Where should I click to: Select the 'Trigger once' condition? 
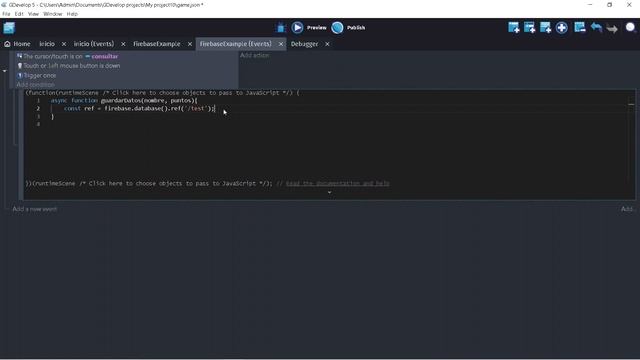coord(37,76)
